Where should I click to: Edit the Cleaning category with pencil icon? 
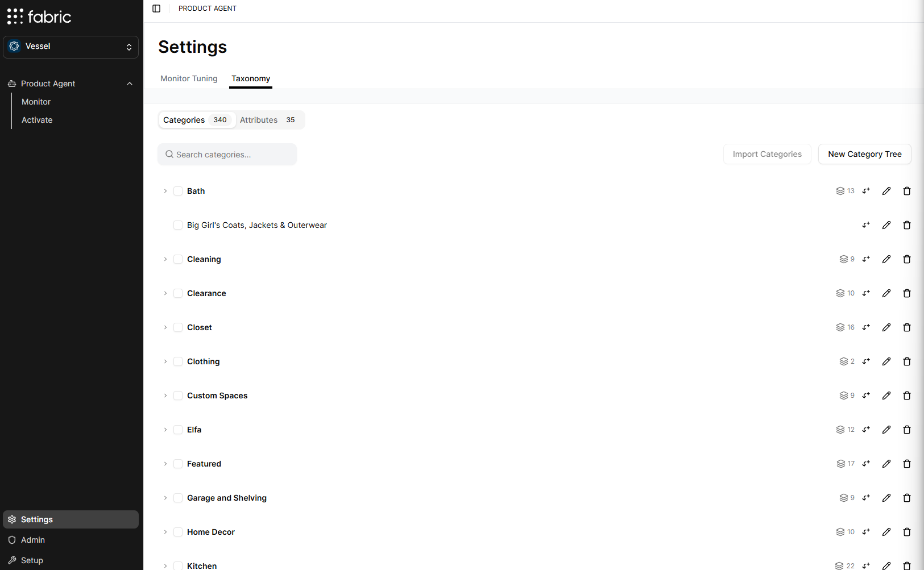pyautogui.click(x=886, y=259)
